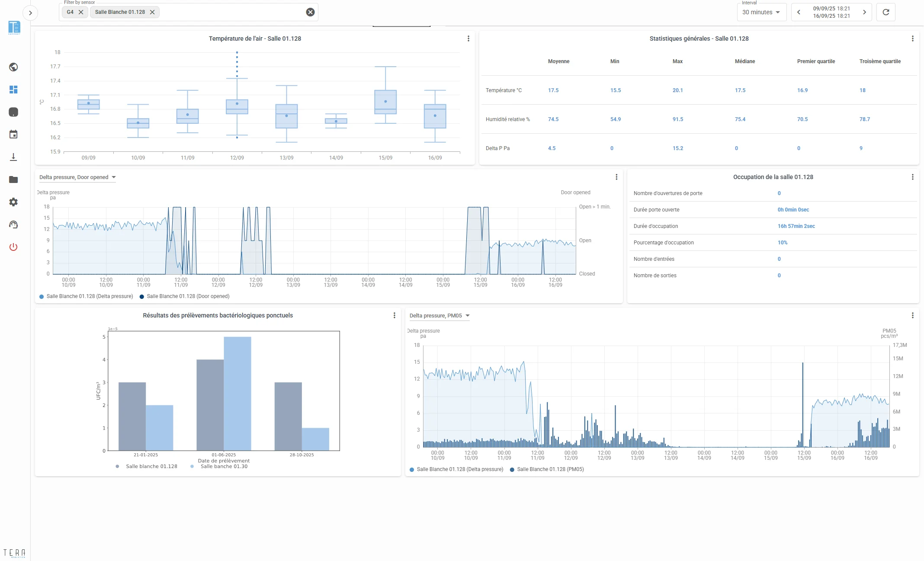Open Delta pressure, Door opened chart options menu
The width and height of the screenshot is (924, 561).
(x=616, y=177)
